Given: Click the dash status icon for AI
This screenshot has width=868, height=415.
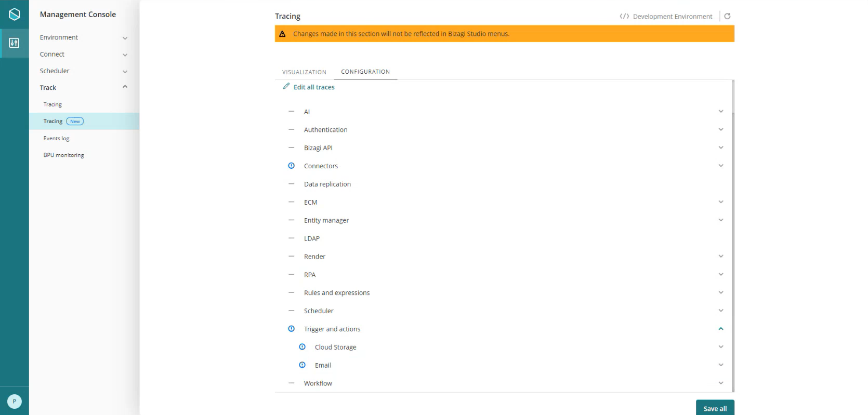Looking at the screenshot, I should point(291,111).
